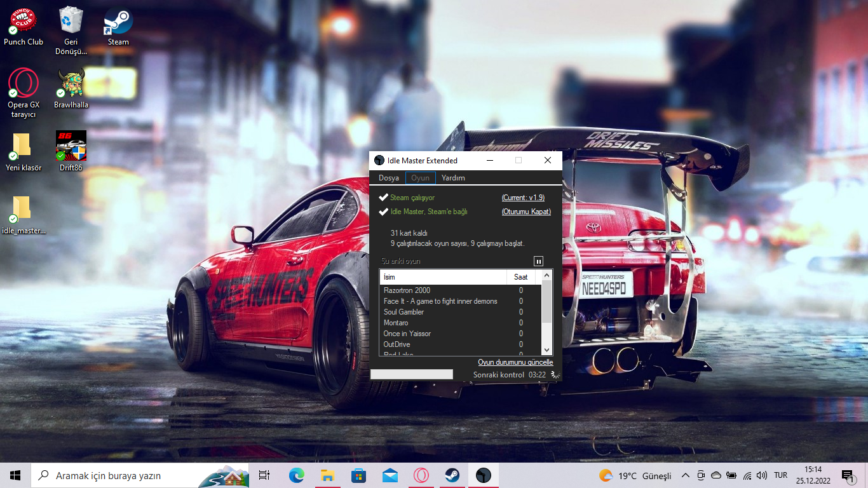The width and height of the screenshot is (868, 488).
Task: Select the Soul Gambler row
Action: click(x=460, y=312)
